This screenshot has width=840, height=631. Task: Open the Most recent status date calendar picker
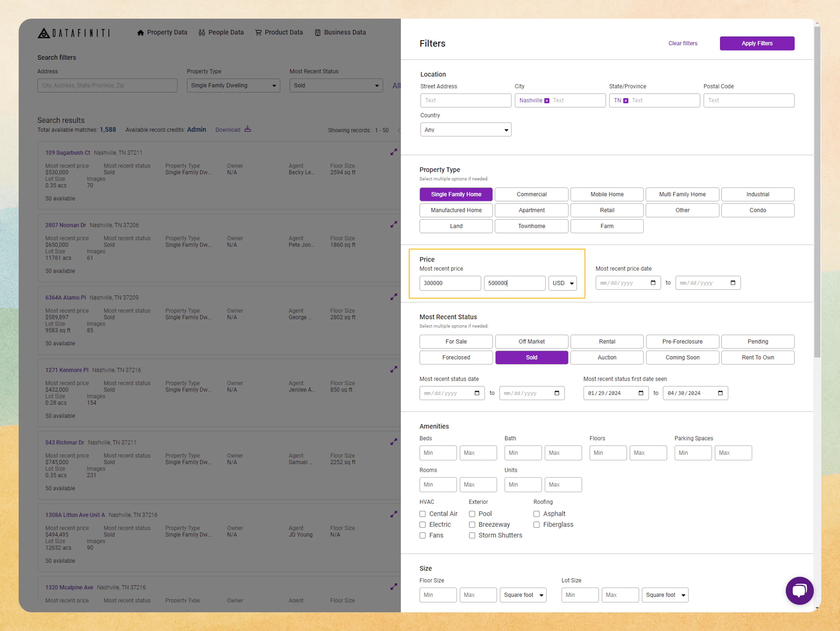[477, 393]
